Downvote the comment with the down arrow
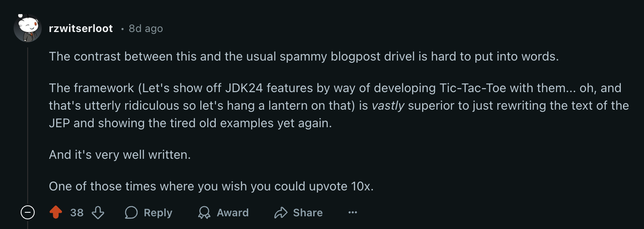 (98, 213)
